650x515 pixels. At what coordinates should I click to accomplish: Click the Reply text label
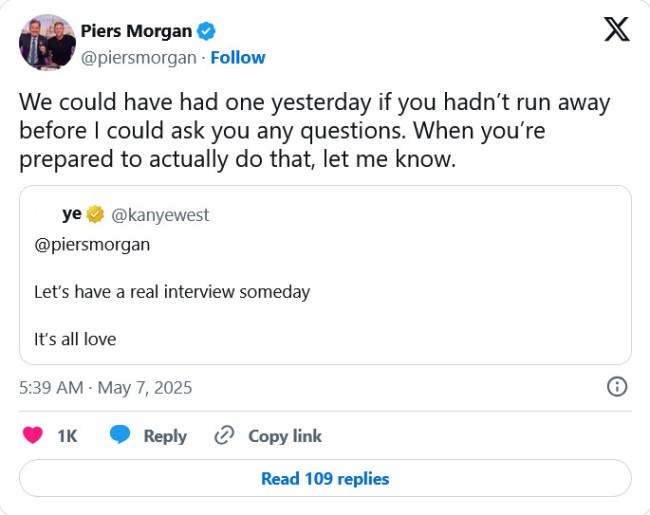click(165, 436)
